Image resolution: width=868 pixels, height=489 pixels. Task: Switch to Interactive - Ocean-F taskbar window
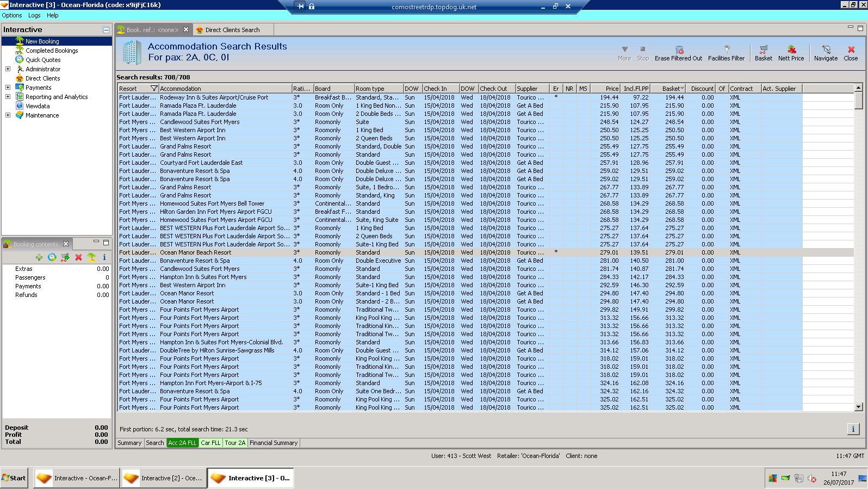pos(76,478)
